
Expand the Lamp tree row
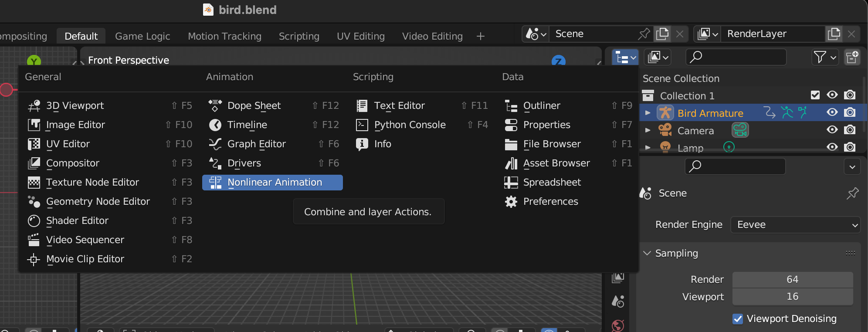click(648, 148)
